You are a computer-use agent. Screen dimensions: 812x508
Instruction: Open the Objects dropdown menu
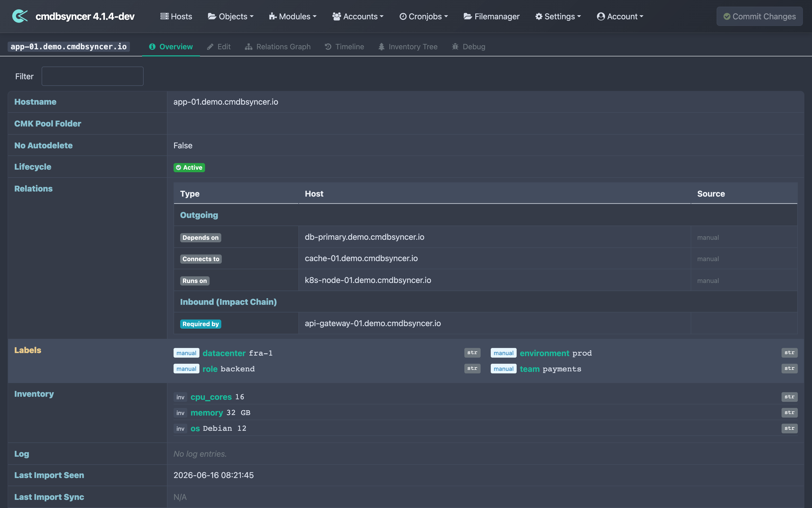pos(230,16)
